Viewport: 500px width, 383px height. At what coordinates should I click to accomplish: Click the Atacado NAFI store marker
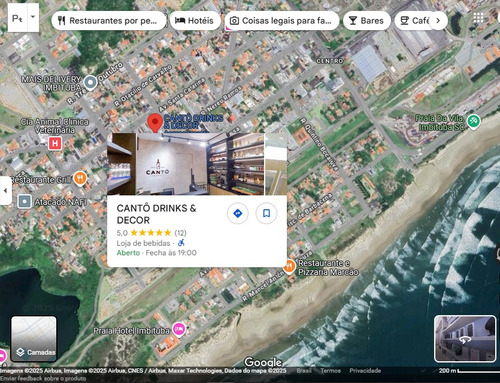[24, 201]
